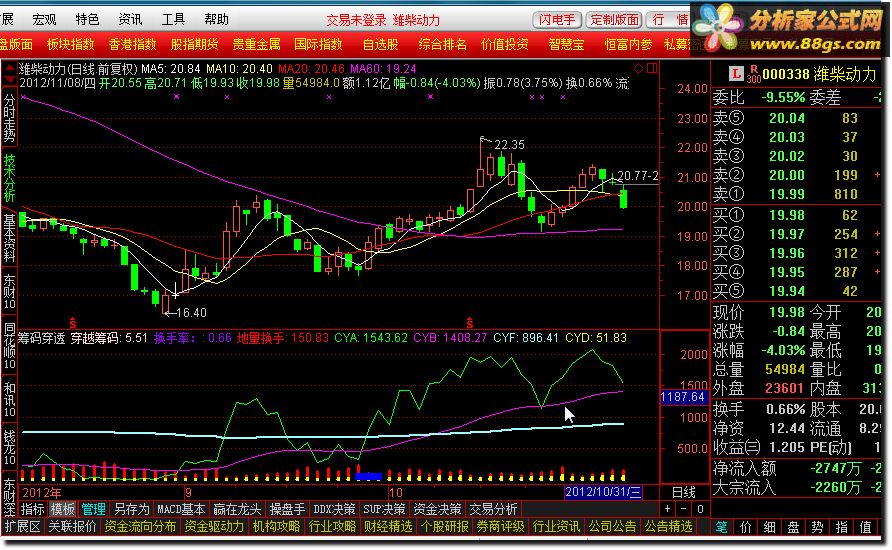The height and width of the screenshot is (550, 892).
Task: Select 贵重金属 in the red toolbar
Action: click(x=257, y=44)
